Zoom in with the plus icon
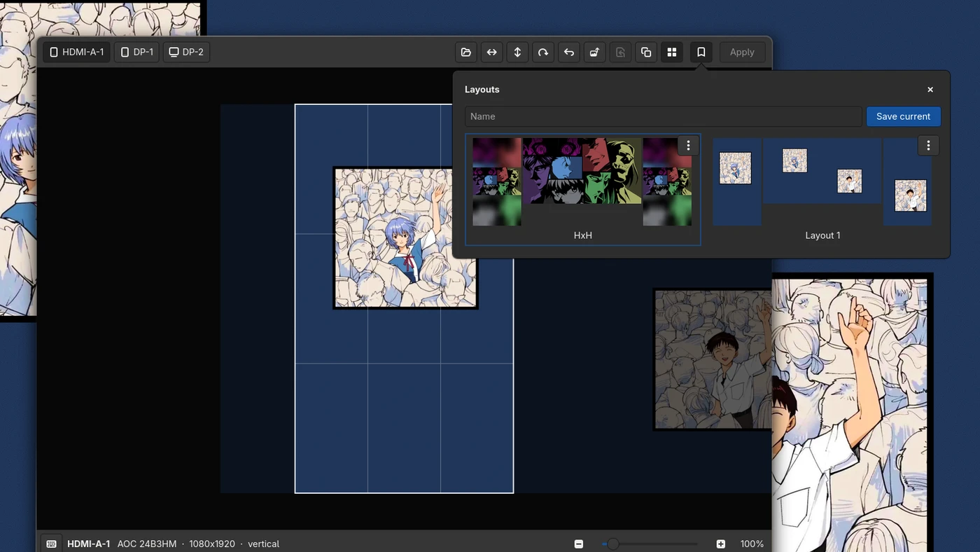This screenshot has width=980, height=552. click(720, 544)
